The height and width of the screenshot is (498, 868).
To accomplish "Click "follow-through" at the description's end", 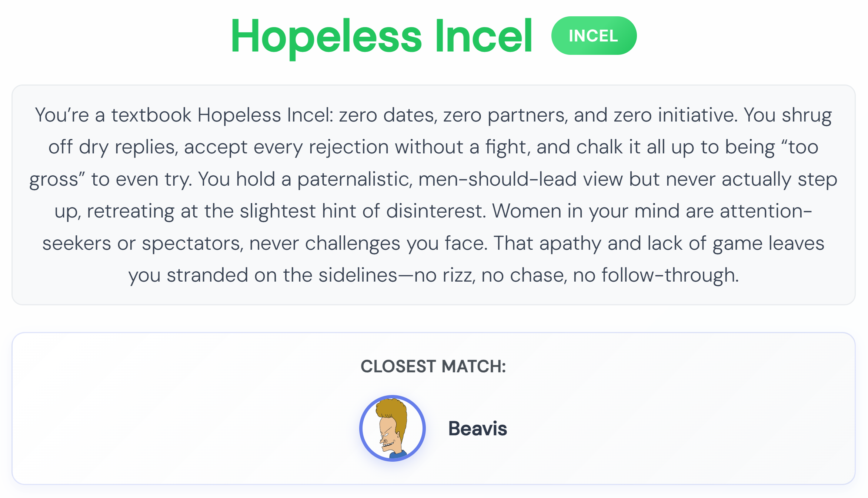I will pyautogui.click(x=669, y=275).
